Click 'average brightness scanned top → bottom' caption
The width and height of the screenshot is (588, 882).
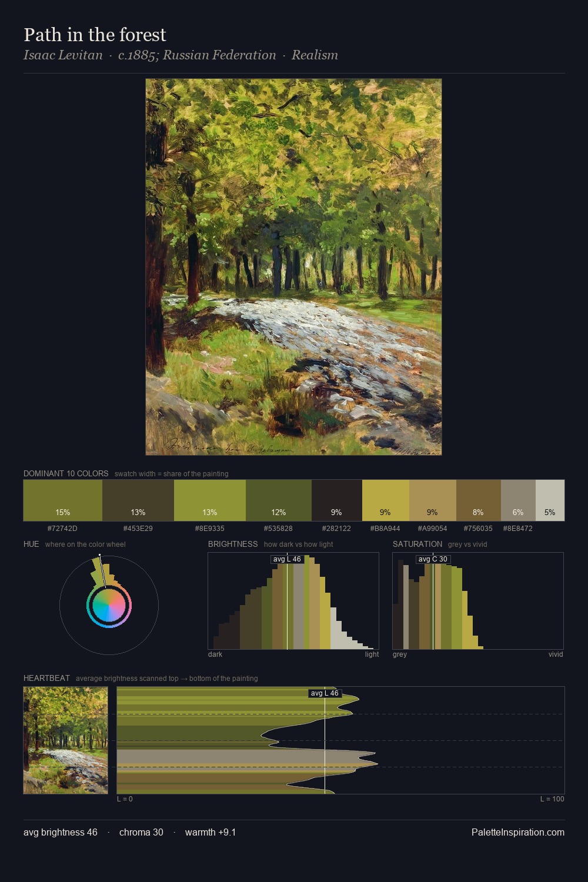tap(167, 679)
